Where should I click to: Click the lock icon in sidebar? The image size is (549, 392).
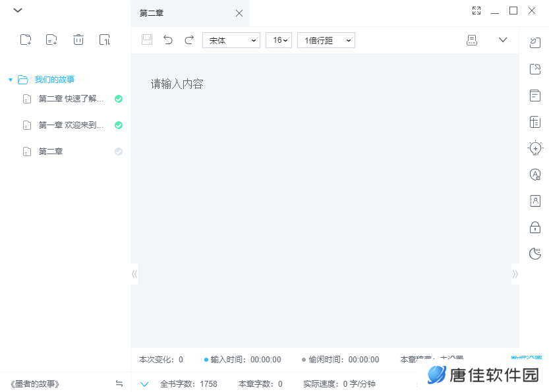click(535, 227)
